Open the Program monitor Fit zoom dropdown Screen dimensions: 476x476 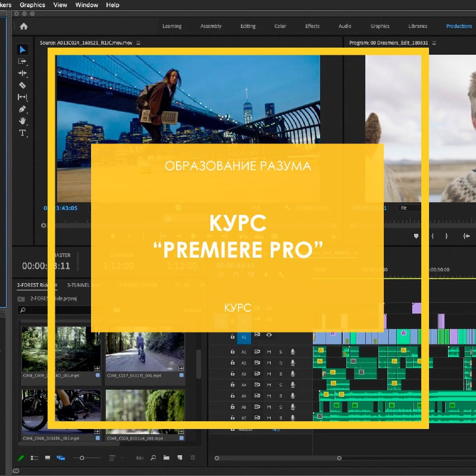411,208
